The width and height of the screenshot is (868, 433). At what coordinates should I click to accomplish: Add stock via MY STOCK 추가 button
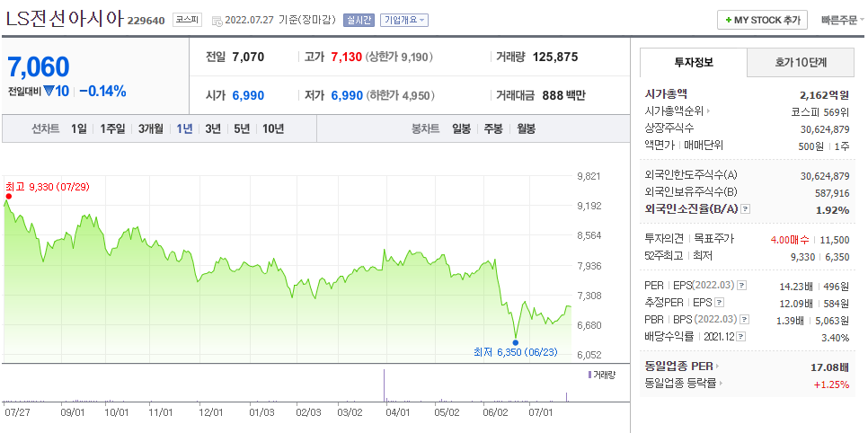762,20
